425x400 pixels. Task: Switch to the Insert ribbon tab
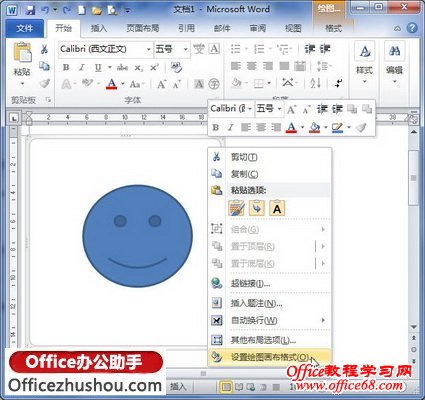pos(99,29)
